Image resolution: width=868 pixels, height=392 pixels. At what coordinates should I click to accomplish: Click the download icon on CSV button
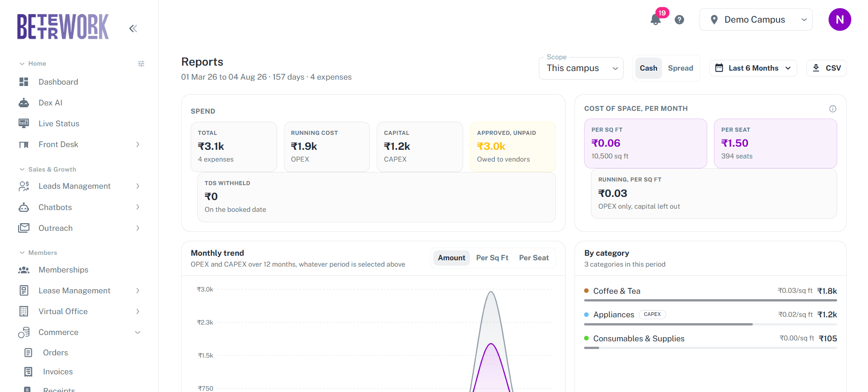816,68
